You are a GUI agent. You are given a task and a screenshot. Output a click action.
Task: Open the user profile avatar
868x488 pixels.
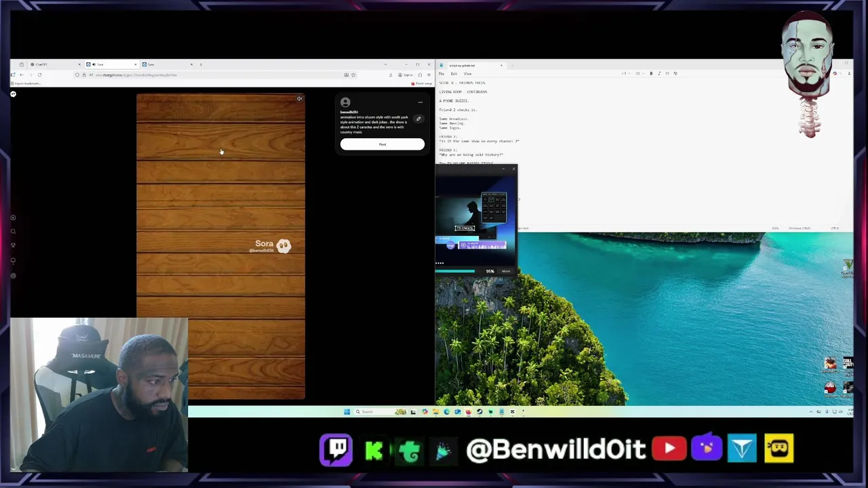(345, 102)
